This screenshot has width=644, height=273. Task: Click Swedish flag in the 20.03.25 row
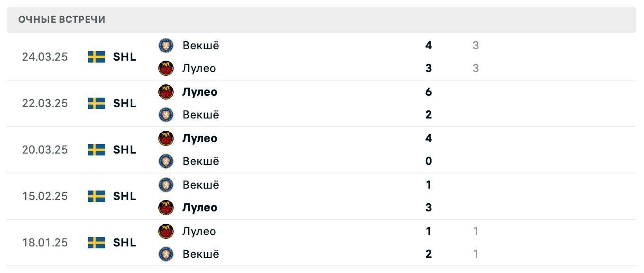click(97, 150)
